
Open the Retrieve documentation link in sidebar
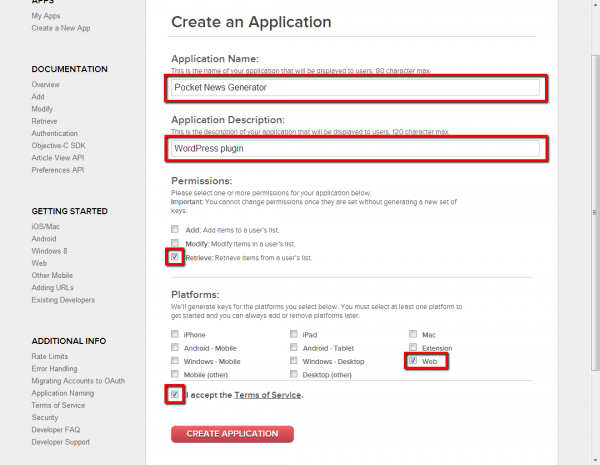click(x=44, y=121)
